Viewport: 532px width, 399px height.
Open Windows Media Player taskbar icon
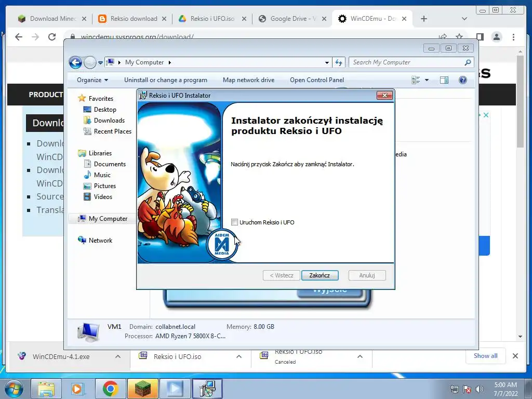click(x=78, y=389)
